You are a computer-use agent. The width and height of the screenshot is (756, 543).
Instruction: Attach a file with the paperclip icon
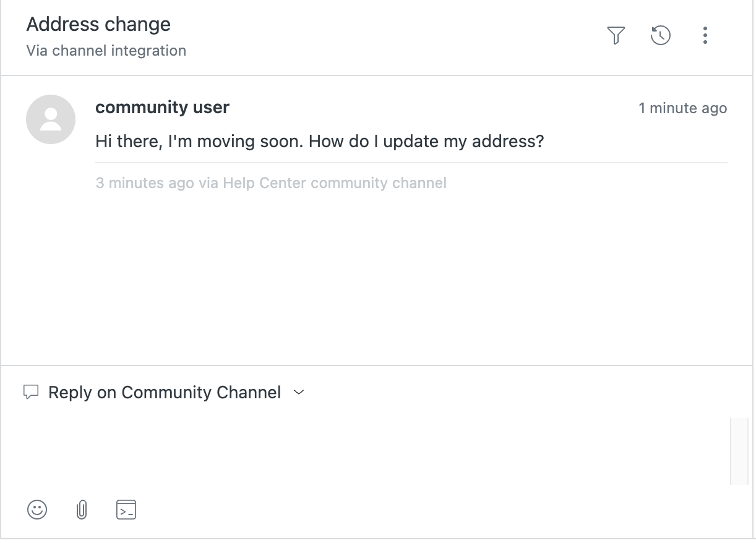click(82, 510)
